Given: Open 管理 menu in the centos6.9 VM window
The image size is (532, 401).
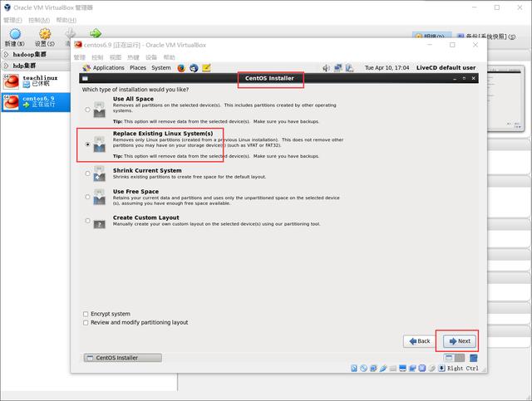Looking at the screenshot, I should (x=80, y=57).
